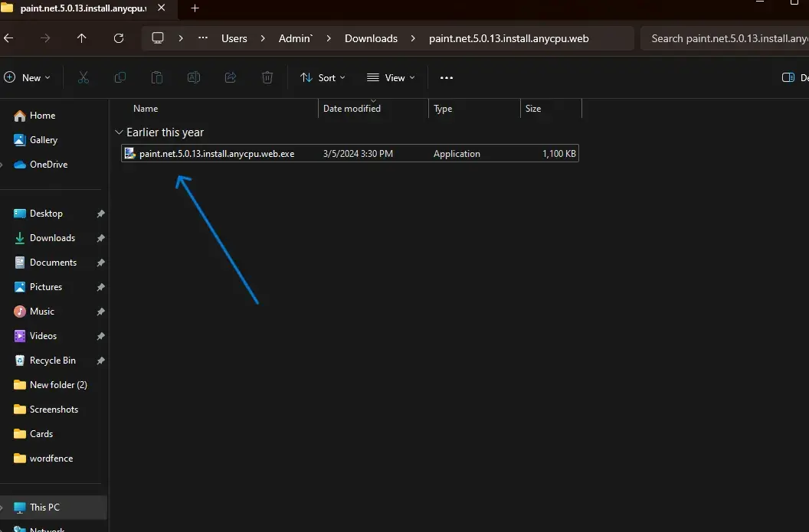The width and height of the screenshot is (809, 532).
Task: Select the Rename icon
Action: 193,77
